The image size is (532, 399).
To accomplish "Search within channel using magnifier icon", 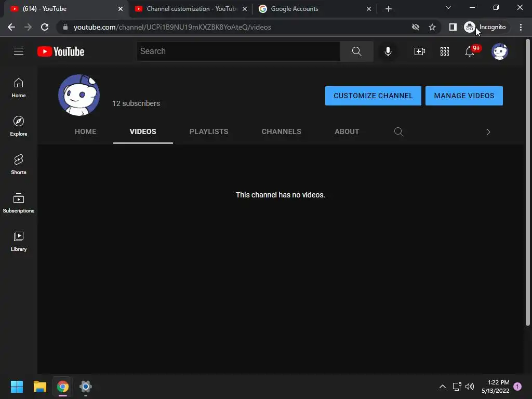I will click(398, 131).
